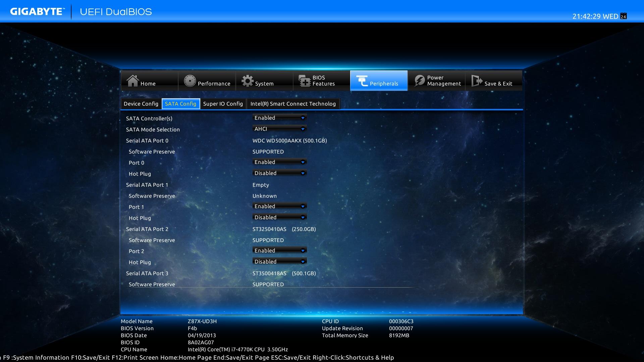644x362 pixels.
Task: Click the i7-4770K CPU name value
Action: [x=238, y=350]
